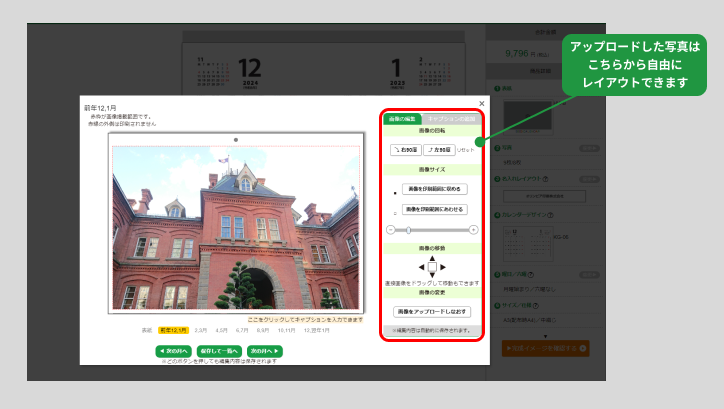The width and height of the screenshot is (724, 409).
Task: Click 保存して一覧へ button
Action: (219, 351)
